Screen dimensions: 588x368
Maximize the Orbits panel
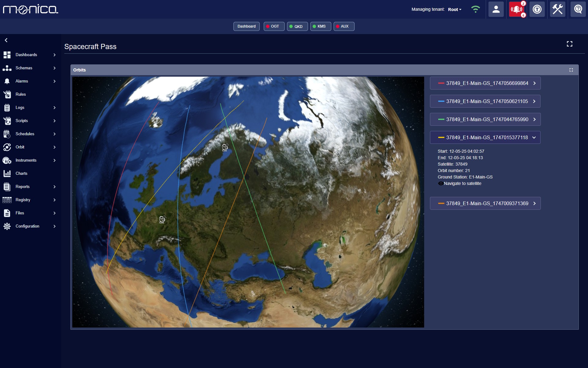(571, 70)
